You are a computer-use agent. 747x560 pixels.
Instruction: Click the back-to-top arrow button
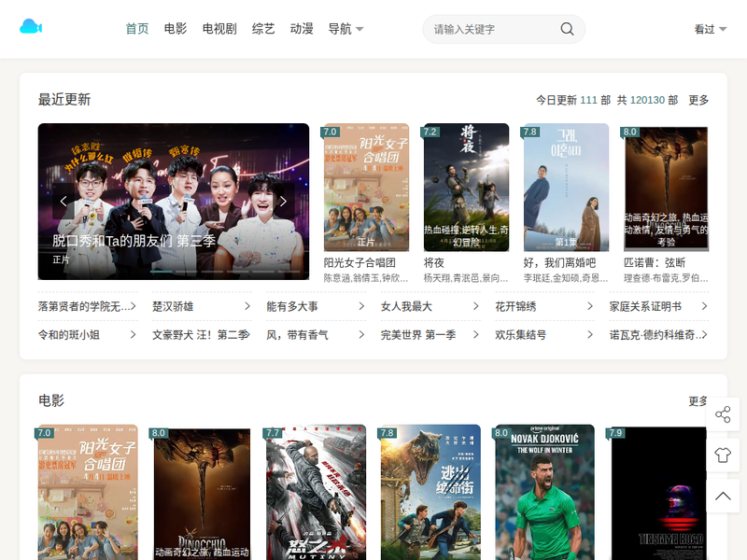[x=723, y=497]
